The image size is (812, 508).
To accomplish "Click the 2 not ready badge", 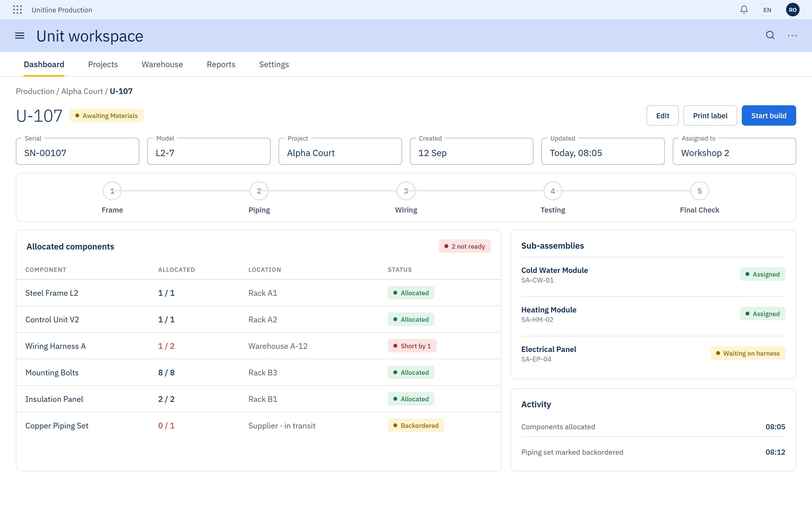I will [464, 246].
